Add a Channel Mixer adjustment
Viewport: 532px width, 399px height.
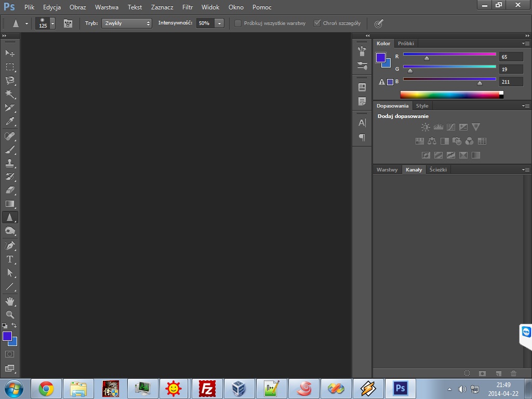pos(469,141)
